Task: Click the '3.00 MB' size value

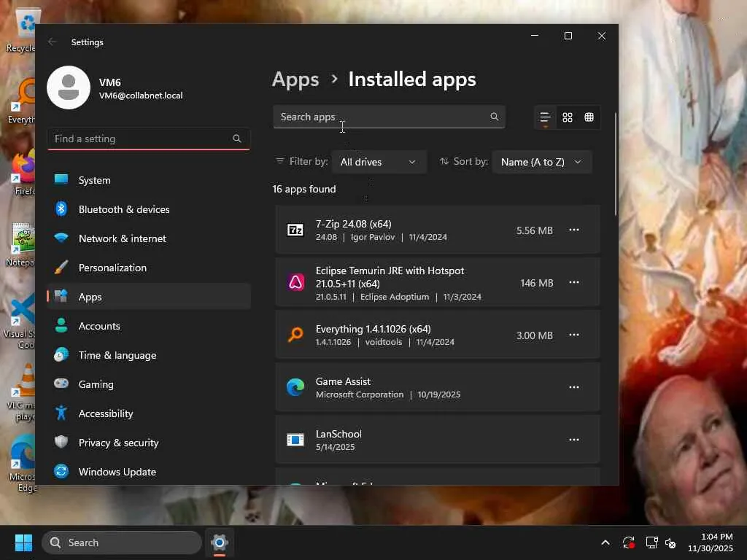Action: point(535,335)
